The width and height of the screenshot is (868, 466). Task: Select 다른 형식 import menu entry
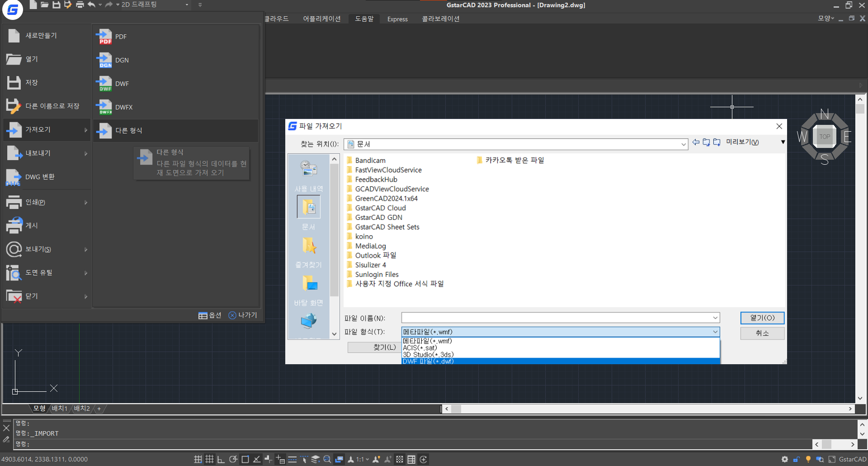tap(175, 131)
